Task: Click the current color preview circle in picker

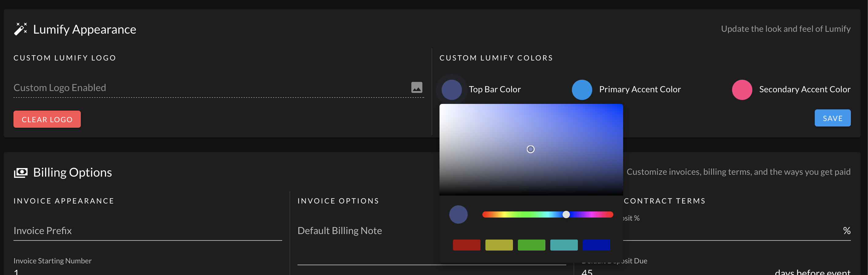Action: [458, 215]
